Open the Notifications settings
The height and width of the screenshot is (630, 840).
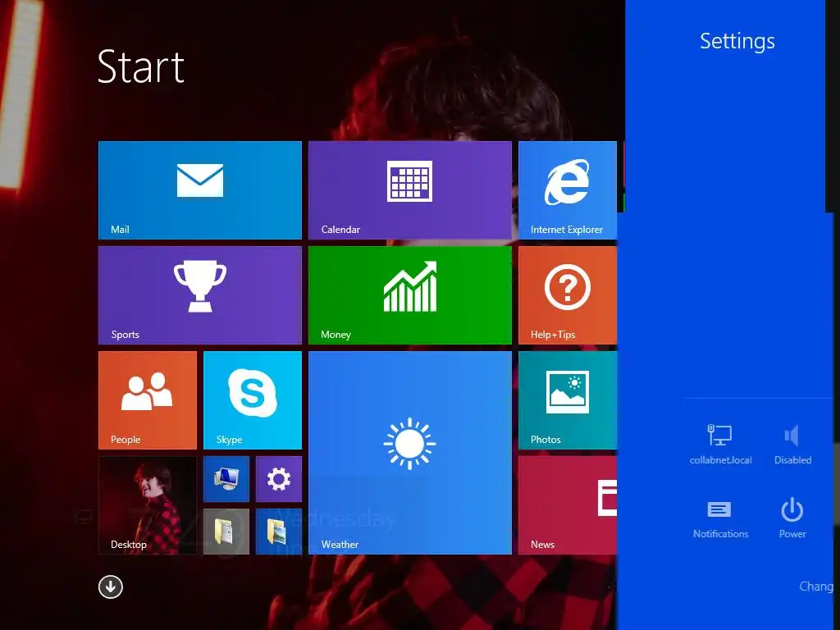720,518
